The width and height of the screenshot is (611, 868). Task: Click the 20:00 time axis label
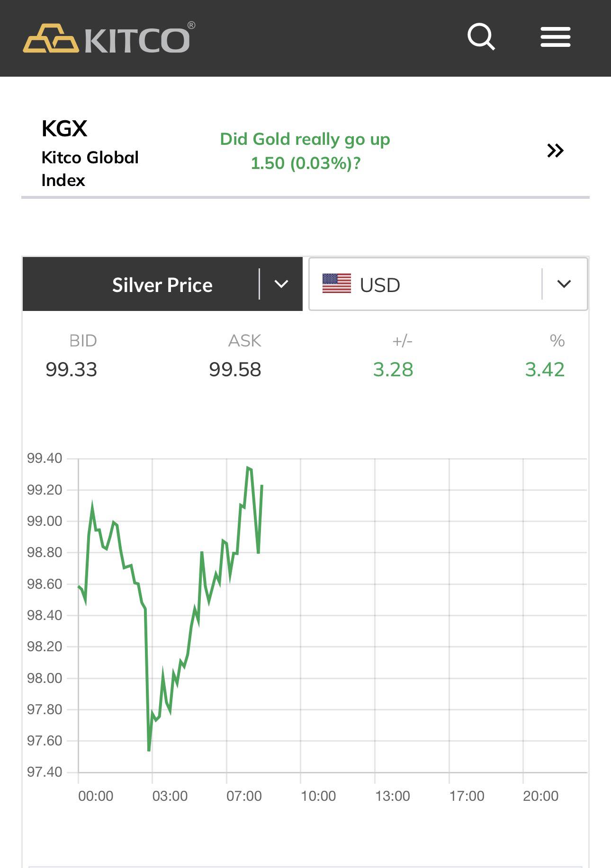(x=540, y=796)
